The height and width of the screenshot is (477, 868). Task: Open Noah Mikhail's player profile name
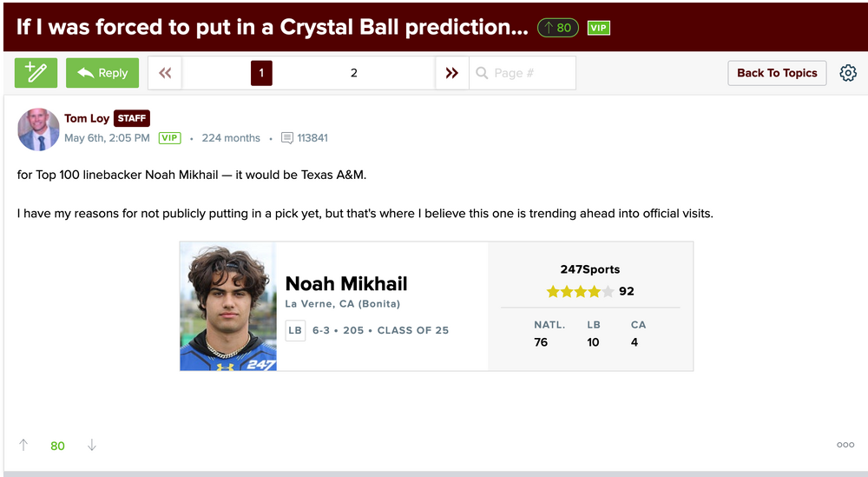[x=346, y=283]
